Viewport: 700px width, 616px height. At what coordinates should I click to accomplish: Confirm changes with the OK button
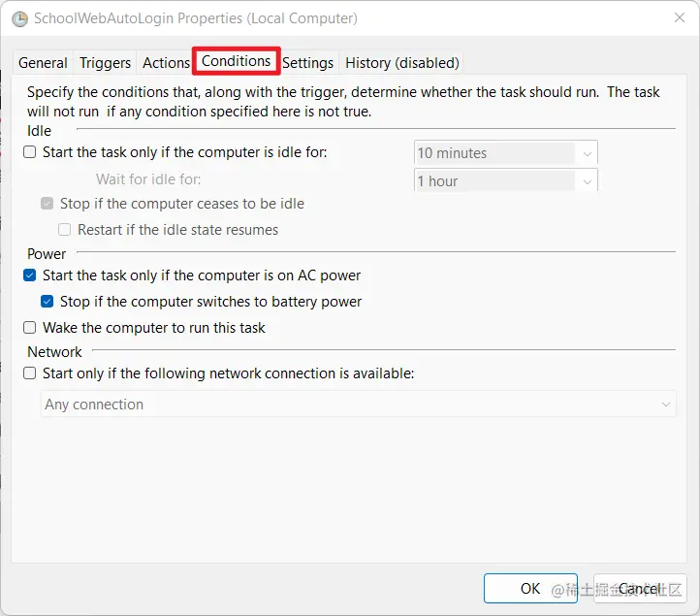pyautogui.click(x=530, y=588)
